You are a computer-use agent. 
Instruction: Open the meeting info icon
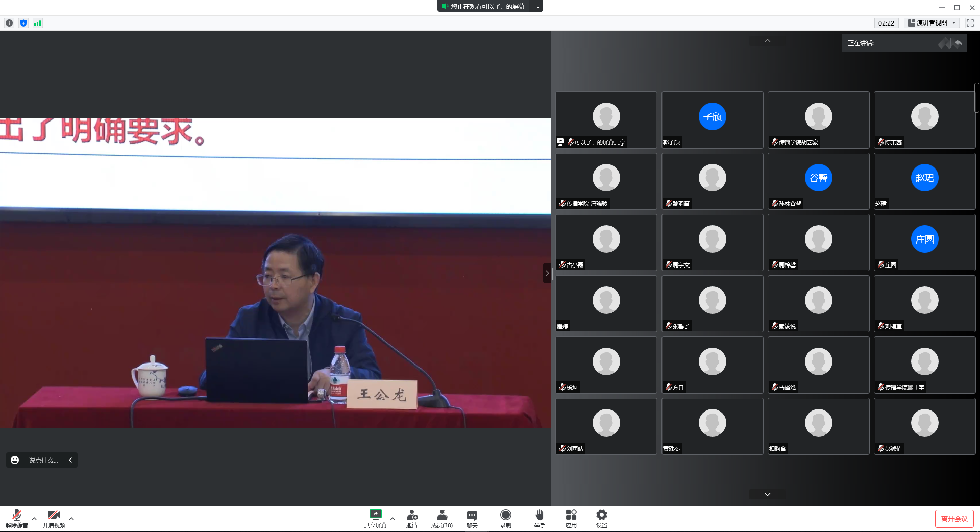tap(9, 23)
